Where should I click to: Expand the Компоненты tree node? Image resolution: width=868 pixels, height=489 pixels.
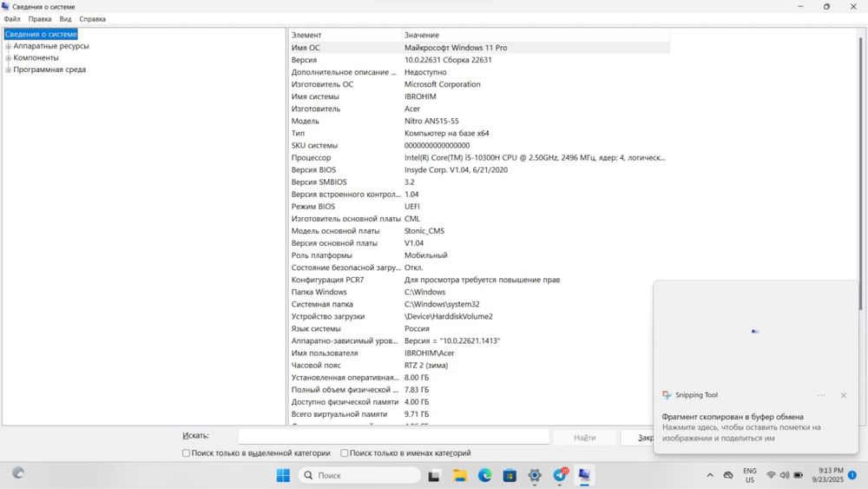(9, 58)
